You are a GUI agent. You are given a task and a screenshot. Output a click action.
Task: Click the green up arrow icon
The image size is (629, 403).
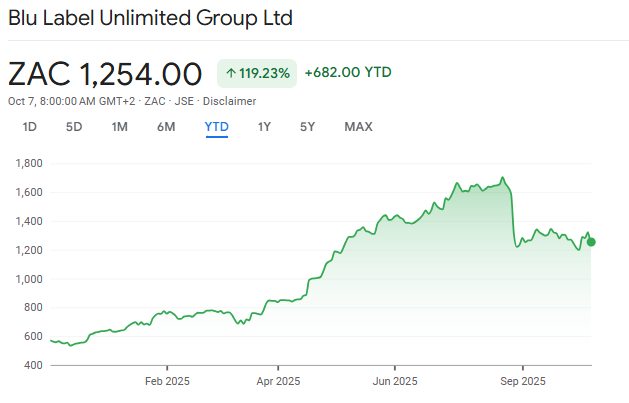tap(231, 73)
